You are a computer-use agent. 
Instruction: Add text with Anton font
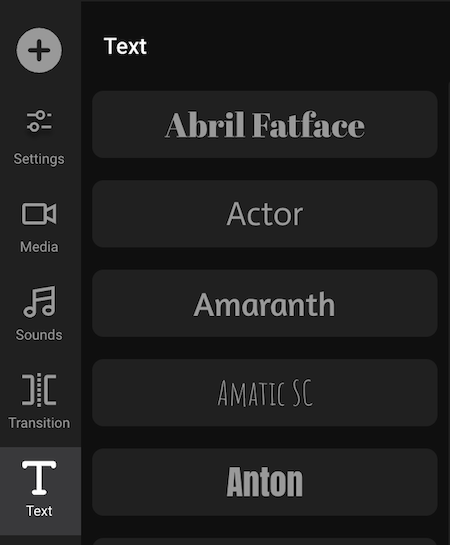[265, 482]
